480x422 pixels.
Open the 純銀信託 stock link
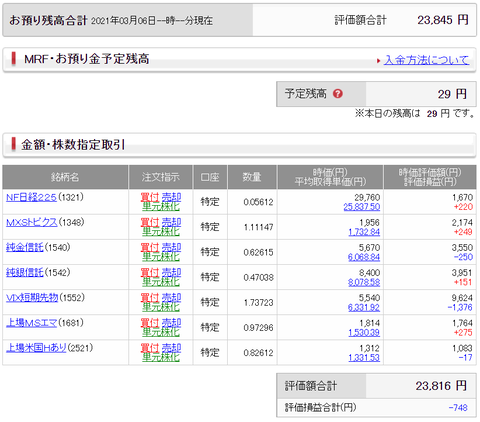click(x=25, y=272)
